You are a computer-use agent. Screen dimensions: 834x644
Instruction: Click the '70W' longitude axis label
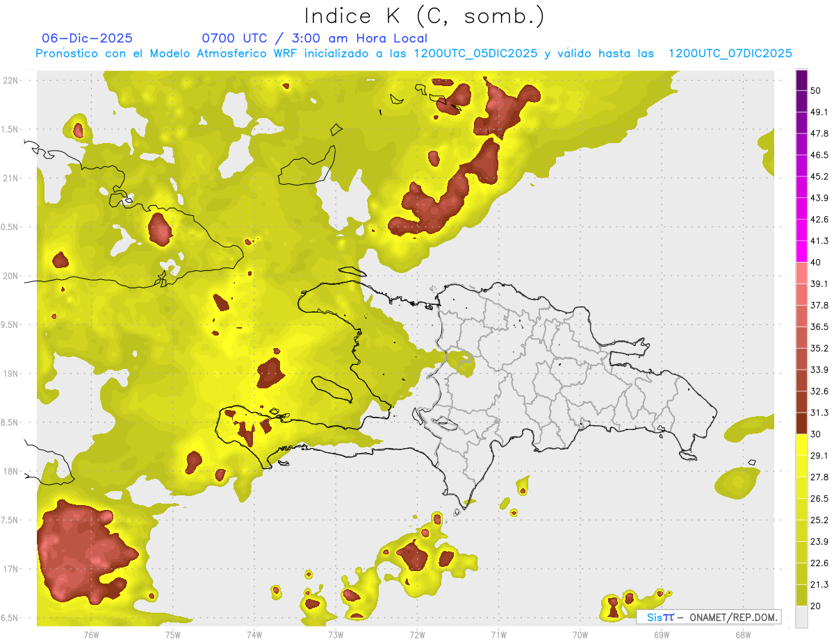[x=580, y=634]
